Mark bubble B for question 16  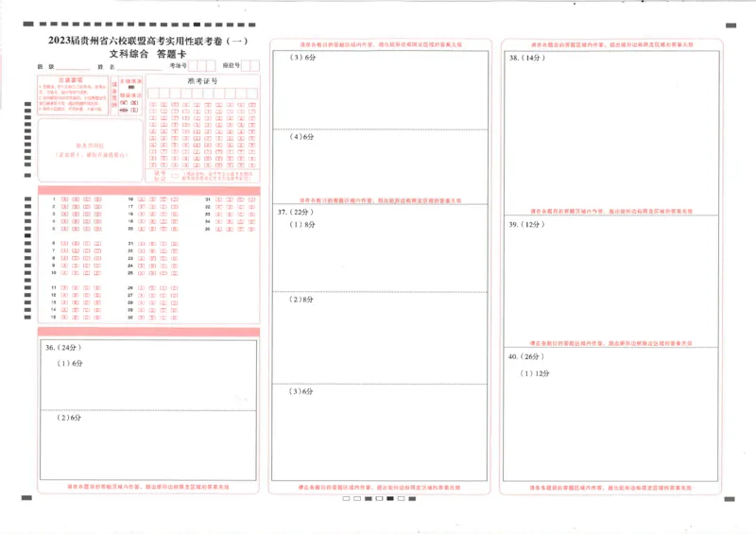[x=153, y=199]
